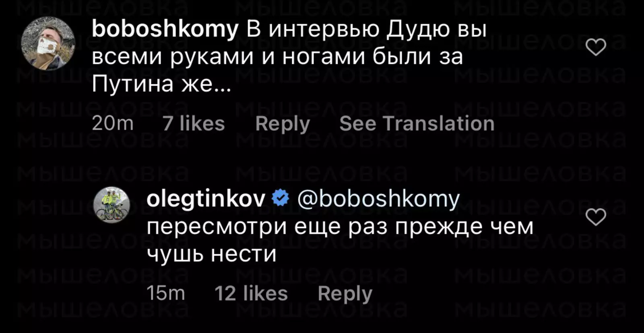Image resolution: width=644 pixels, height=333 pixels.
Task: Click the 20m timestamp
Action: (113, 123)
